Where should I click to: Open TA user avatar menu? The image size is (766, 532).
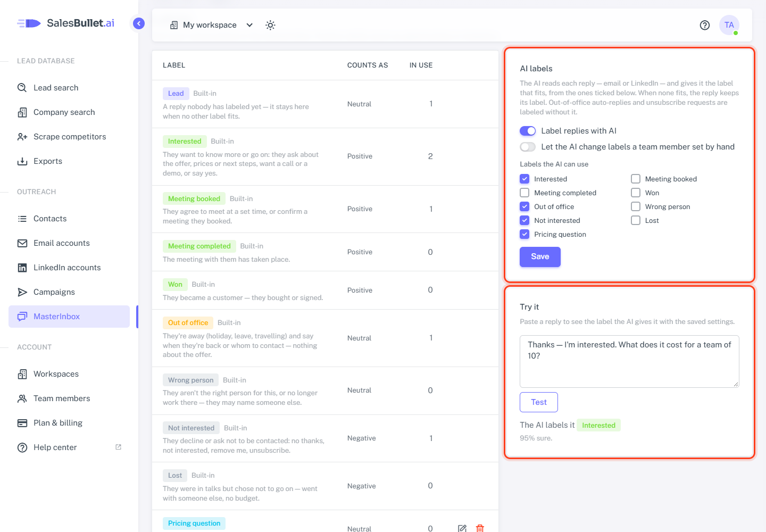pyautogui.click(x=729, y=25)
